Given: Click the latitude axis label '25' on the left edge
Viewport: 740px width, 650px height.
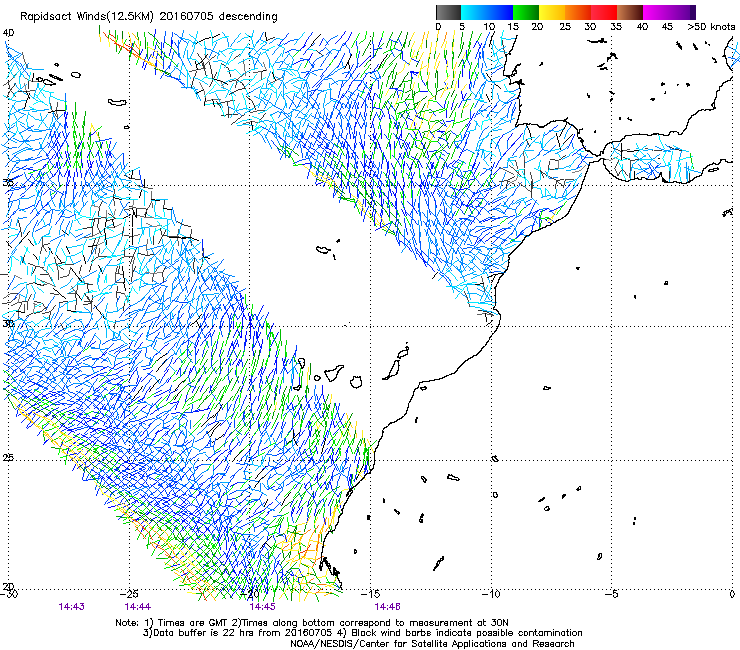Looking at the screenshot, I should 8,457.
